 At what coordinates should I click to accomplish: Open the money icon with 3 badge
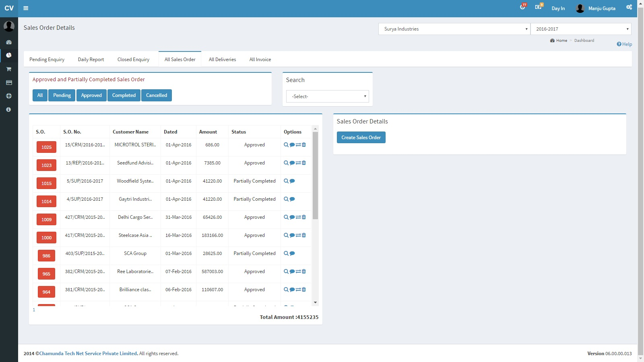coord(539,7)
